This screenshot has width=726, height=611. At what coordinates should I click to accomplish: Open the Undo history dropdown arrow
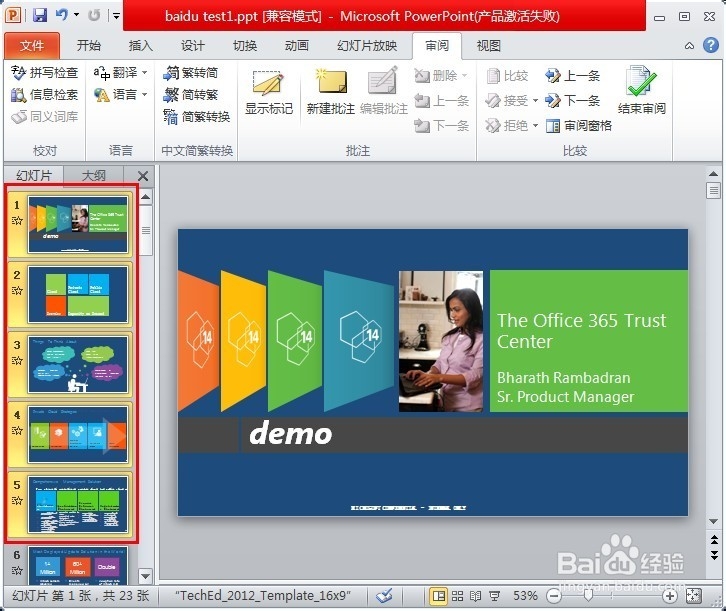click(76, 15)
